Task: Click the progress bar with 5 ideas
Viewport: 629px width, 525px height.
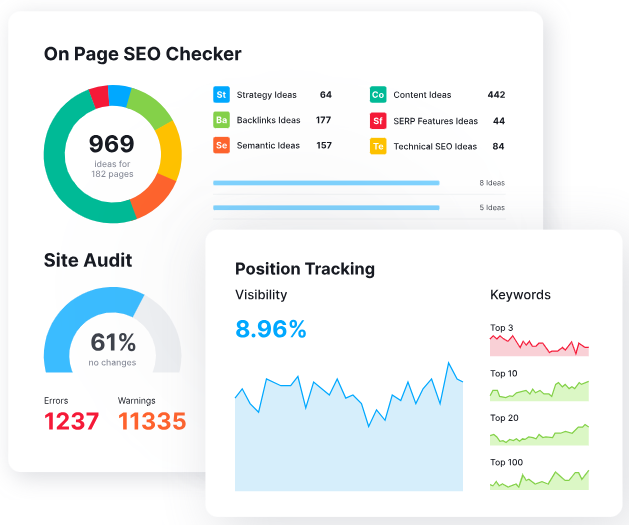Action: coord(326,208)
